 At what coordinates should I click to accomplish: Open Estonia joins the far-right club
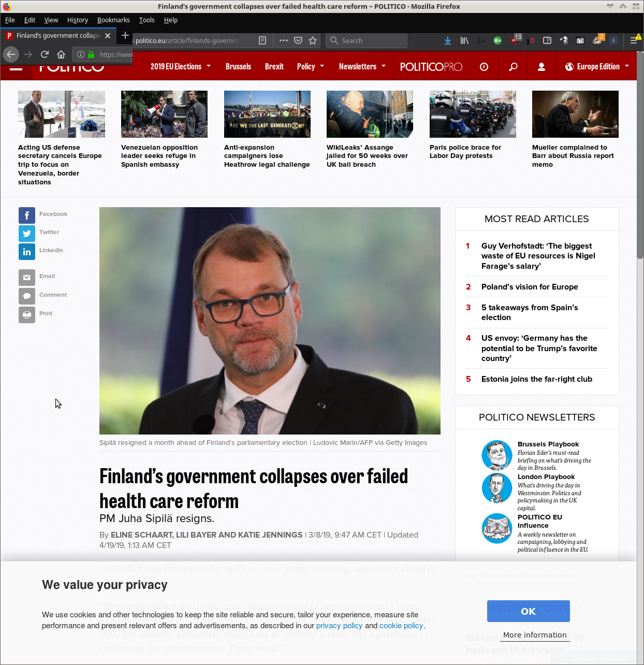[537, 379]
